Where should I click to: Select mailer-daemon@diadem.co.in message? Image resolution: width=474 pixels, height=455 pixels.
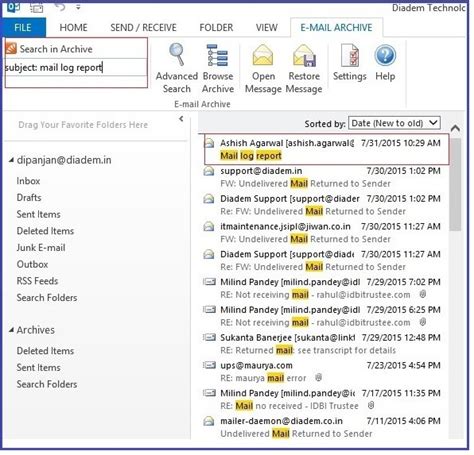pos(323,427)
